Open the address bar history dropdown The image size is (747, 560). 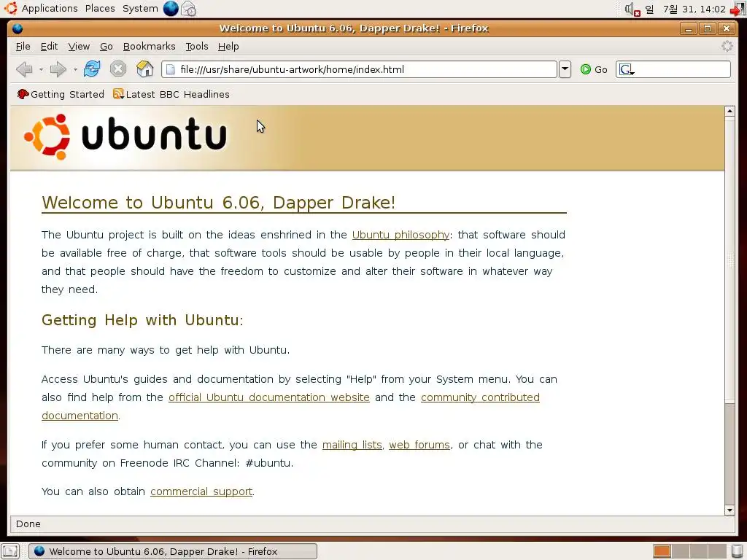pos(565,69)
